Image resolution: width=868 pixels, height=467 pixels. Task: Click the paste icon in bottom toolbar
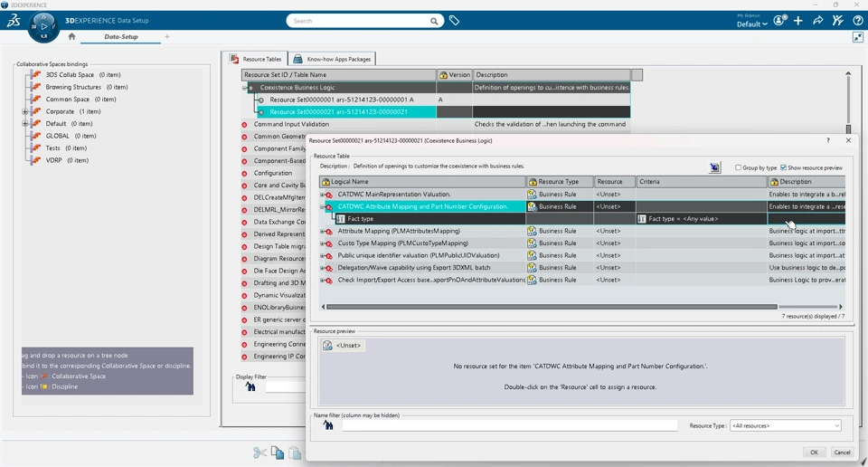coord(295,453)
